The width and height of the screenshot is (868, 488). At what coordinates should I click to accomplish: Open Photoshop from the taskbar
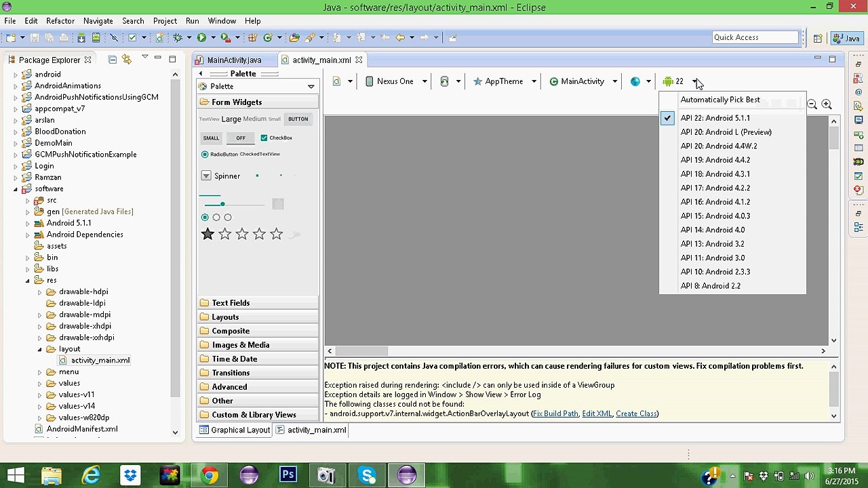[x=288, y=475]
